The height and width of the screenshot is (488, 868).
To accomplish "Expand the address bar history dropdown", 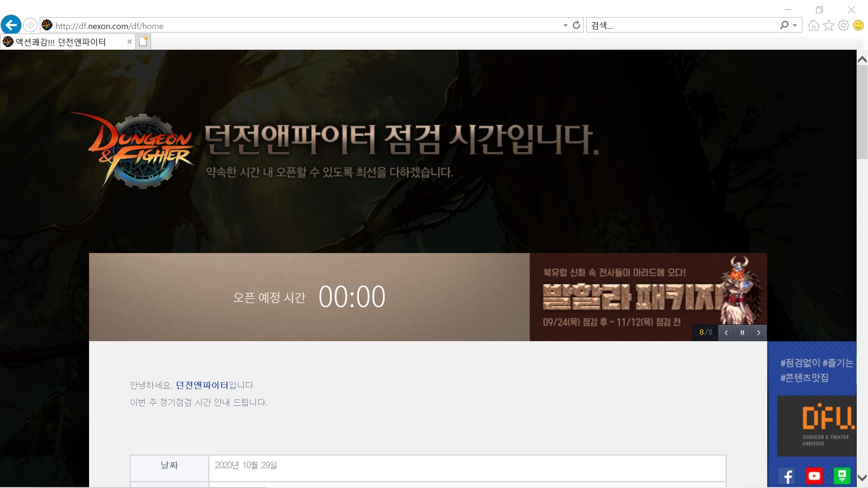I will tap(565, 25).
